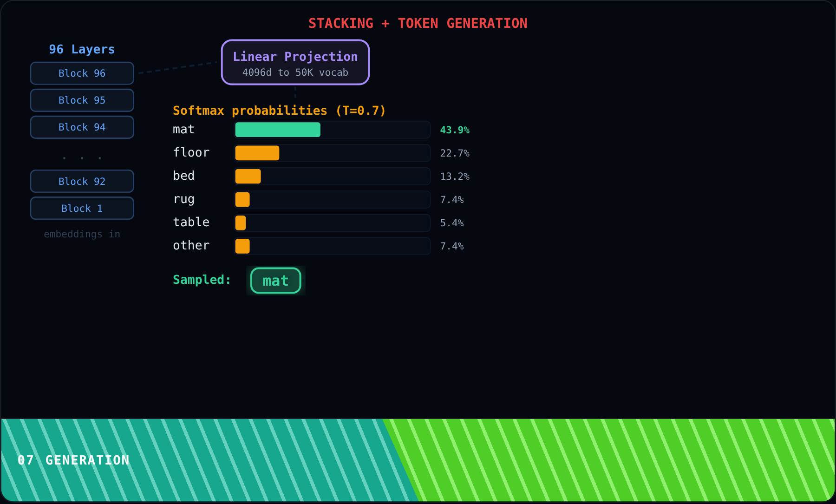Image resolution: width=836 pixels, height=504 pixels.
Task: Click the orange floor probability bar
Action: tap(257, 153)
